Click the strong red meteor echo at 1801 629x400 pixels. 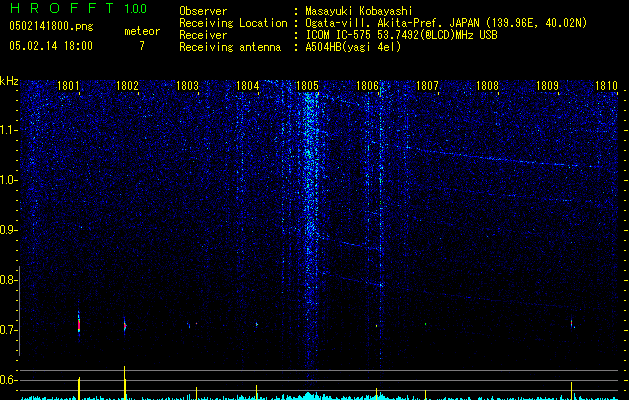tap(79, 324)
